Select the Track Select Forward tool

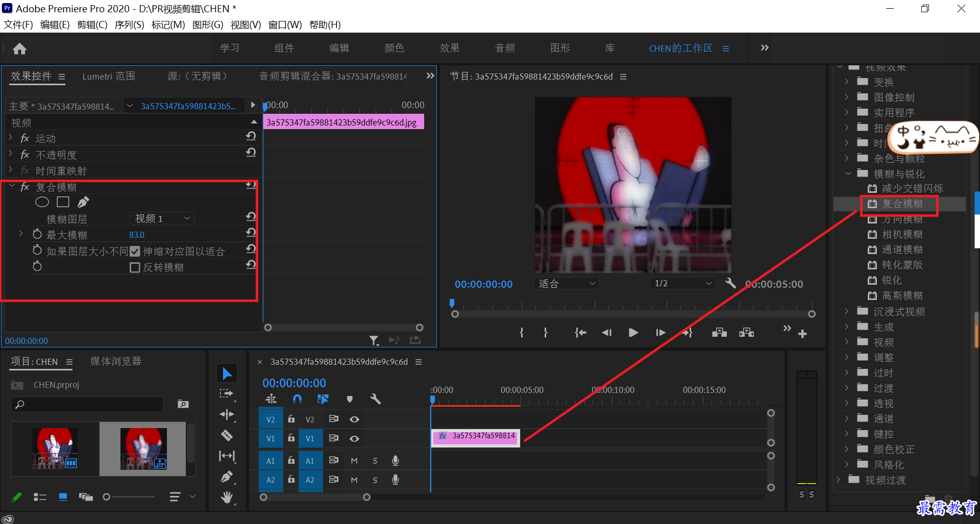click(227, 393)
